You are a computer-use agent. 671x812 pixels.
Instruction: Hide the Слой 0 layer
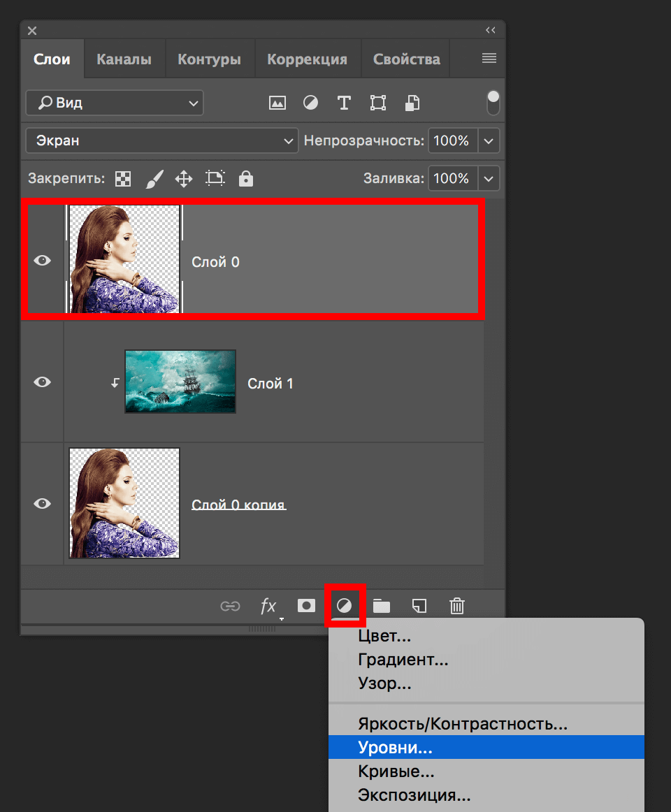coord(43,261)
